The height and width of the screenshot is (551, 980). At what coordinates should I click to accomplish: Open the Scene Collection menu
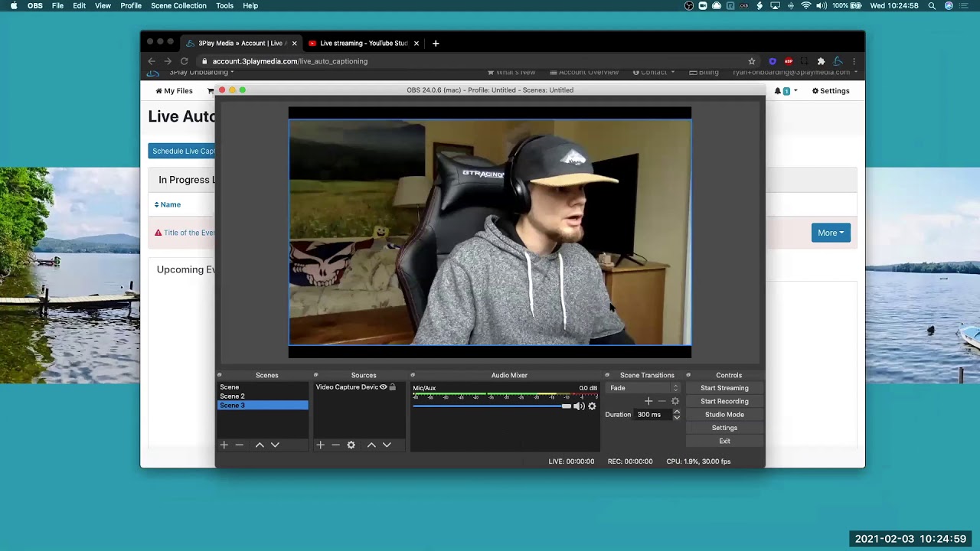point(178,5)
